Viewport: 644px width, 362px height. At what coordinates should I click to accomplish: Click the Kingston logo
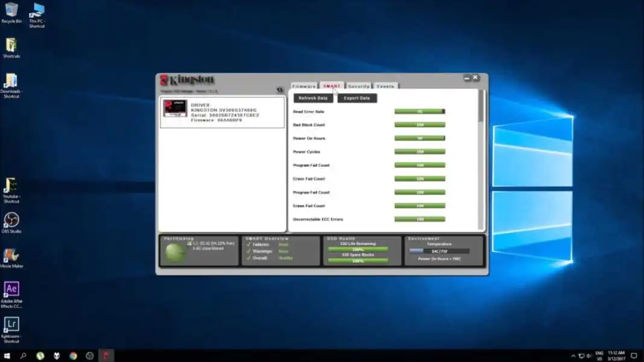(188, 80)
